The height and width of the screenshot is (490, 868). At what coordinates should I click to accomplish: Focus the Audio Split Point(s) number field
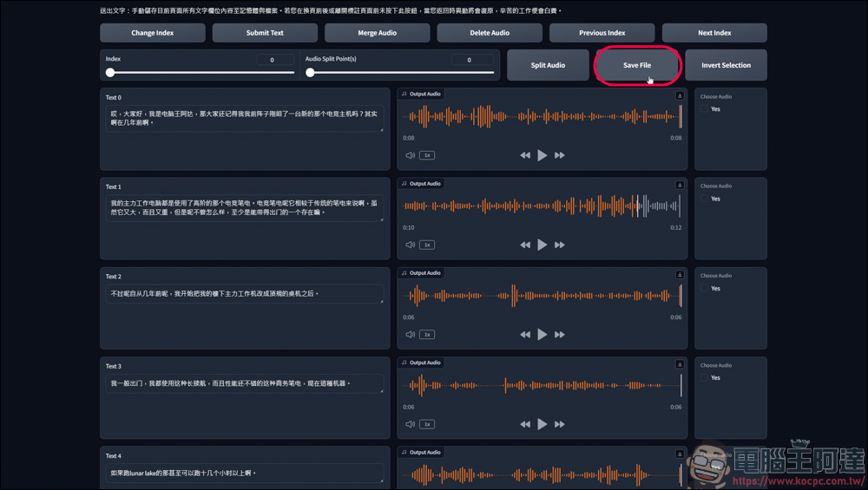[472, 60]
